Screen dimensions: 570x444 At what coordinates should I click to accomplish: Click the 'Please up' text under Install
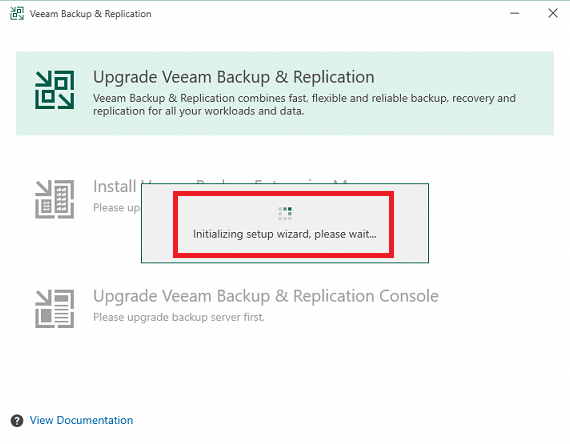click(x=117, y=208)
